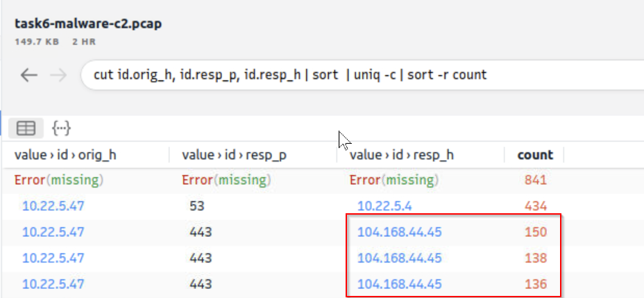This screenshot has width=644, height=298.
Task: Click the count value 841
Action: (536, 180)
